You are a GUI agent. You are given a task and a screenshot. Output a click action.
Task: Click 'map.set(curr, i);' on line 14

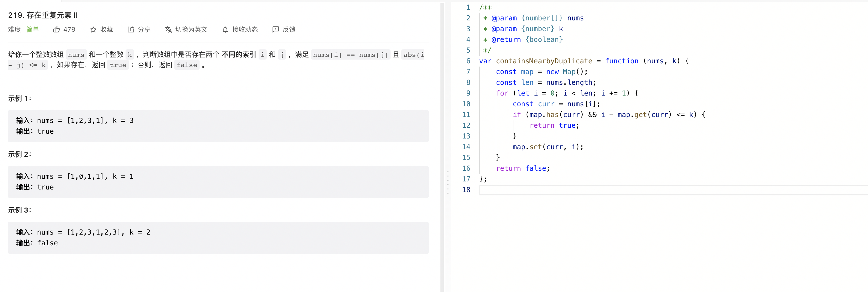(x=548, y=147)
